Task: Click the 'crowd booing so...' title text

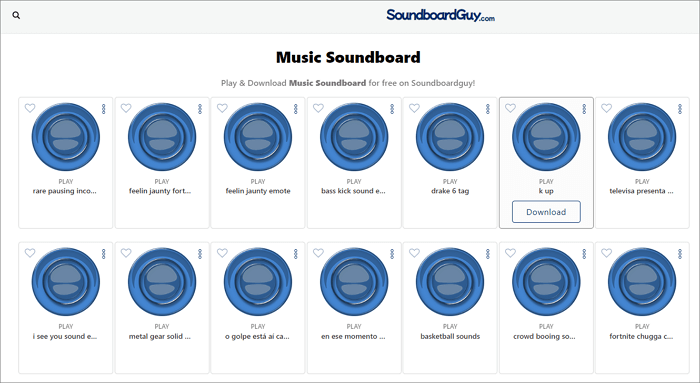Action: point(544,336)
